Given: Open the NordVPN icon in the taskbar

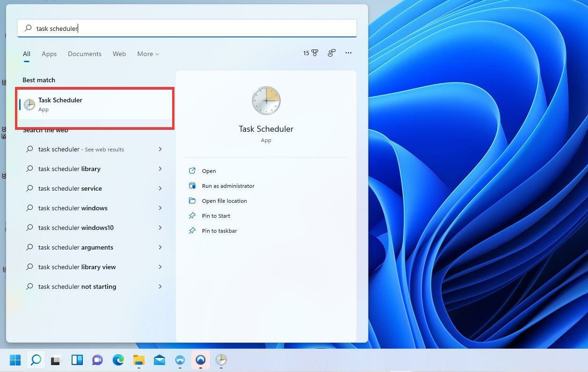Looking at the screenshot, I should pyautogui.click(x=201, y=360).
